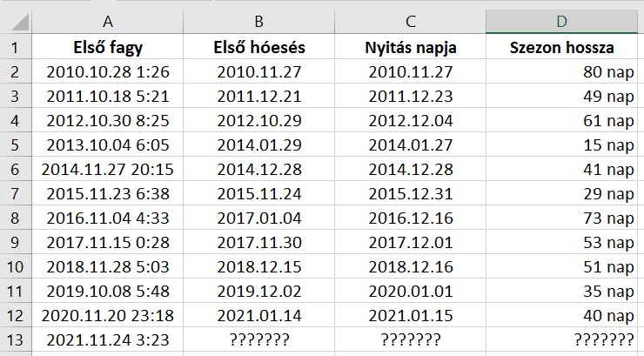Select column A header
644x356 pixels.
[108, 21]
